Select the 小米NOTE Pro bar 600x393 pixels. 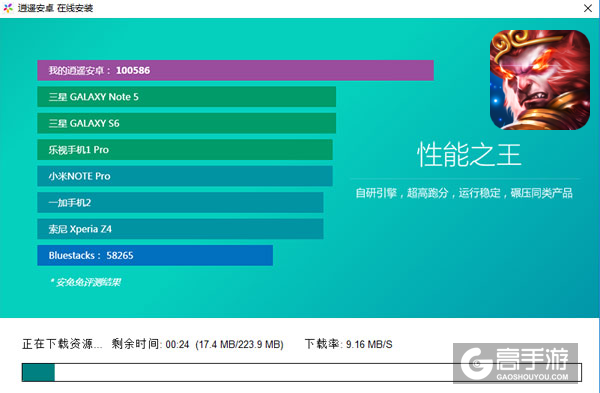point(185,176)
